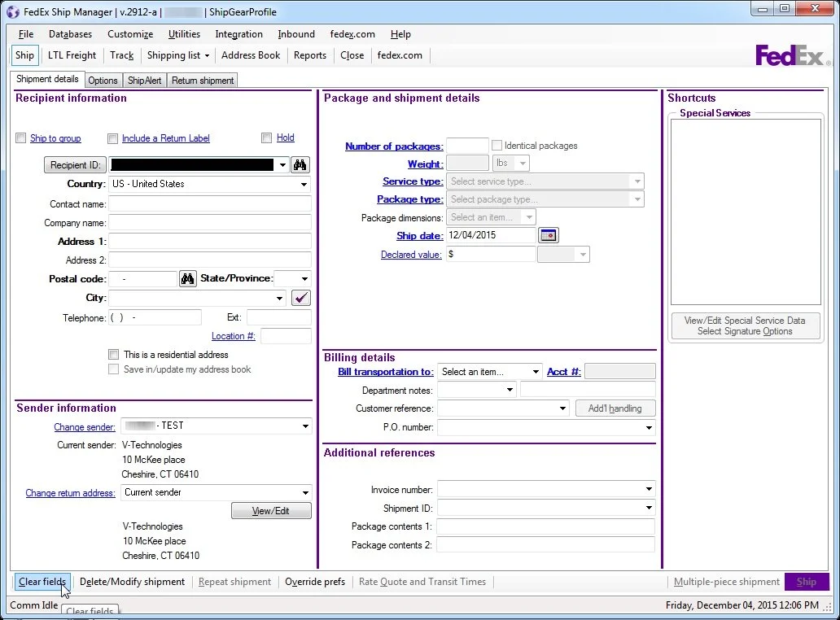Expand Package dimensions dropdown

[529, 217]
